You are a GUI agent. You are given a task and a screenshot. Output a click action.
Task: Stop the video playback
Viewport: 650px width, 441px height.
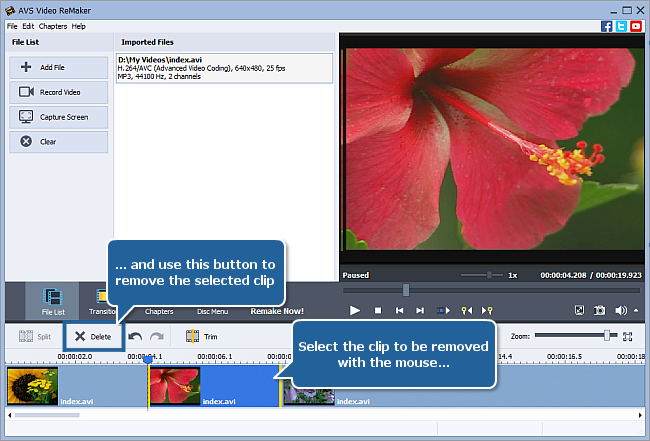pos(378,310)
